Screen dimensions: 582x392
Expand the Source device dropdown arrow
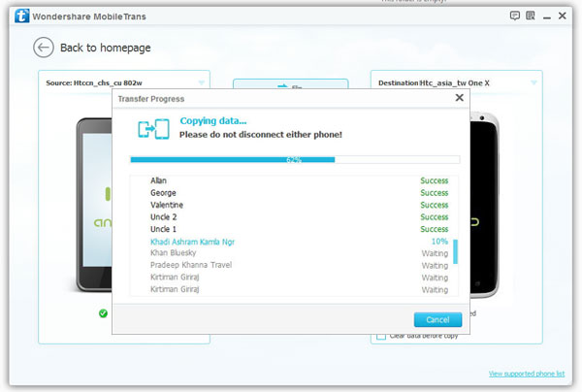(201, 82)
